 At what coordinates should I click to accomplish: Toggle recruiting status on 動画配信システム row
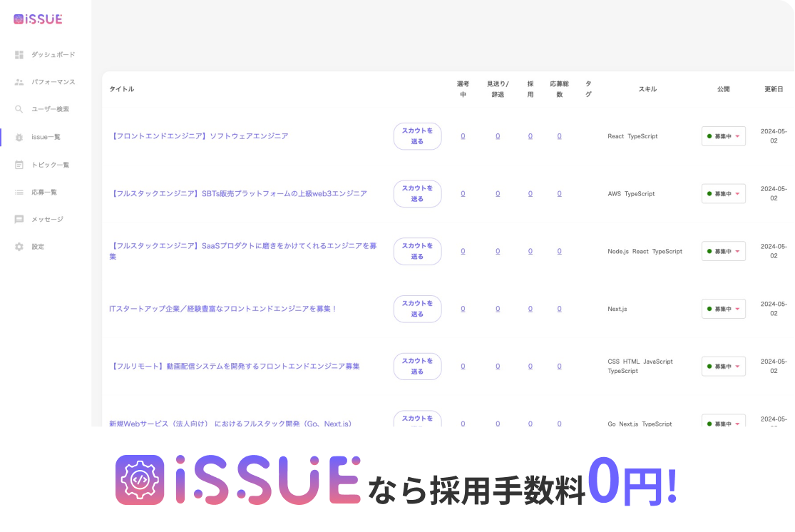[x=723, y=366]
